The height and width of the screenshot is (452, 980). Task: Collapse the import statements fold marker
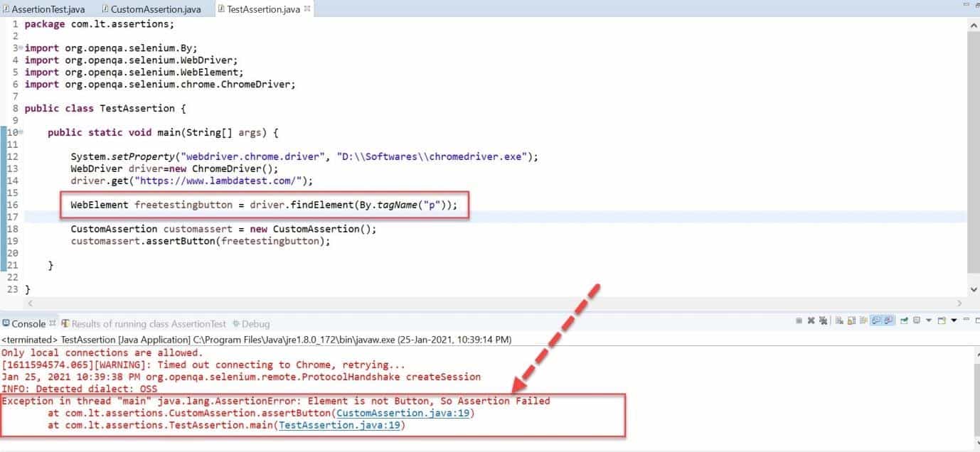pos(21,48)
